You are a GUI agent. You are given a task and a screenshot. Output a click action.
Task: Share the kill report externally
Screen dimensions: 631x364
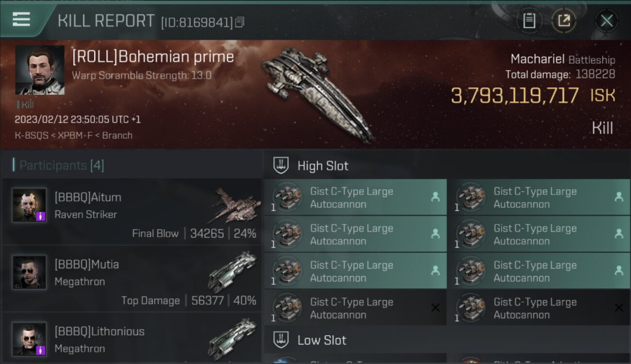pos(564,21)
